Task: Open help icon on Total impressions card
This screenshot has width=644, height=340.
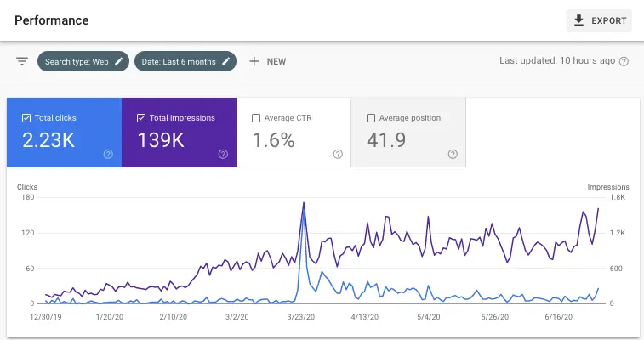Action: 223,154
